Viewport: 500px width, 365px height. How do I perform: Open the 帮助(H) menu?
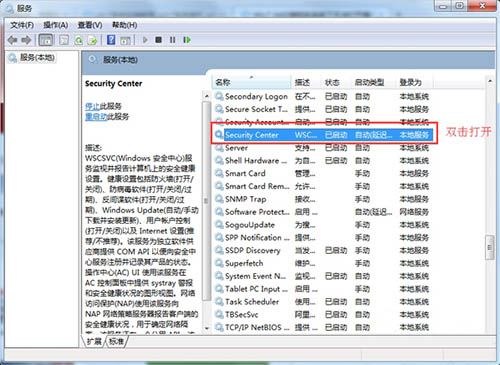pos(124,25)
